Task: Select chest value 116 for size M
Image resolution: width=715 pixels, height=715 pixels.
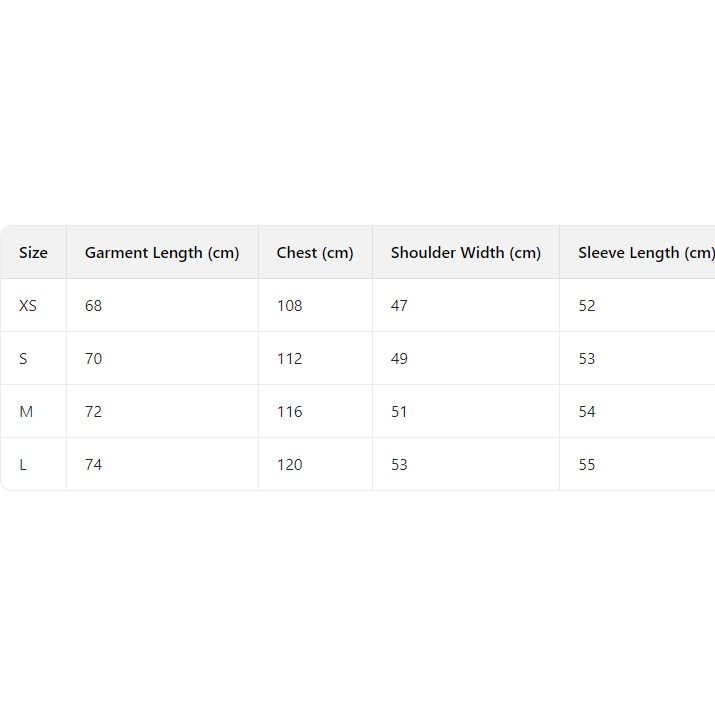Action: click(290, 412)
